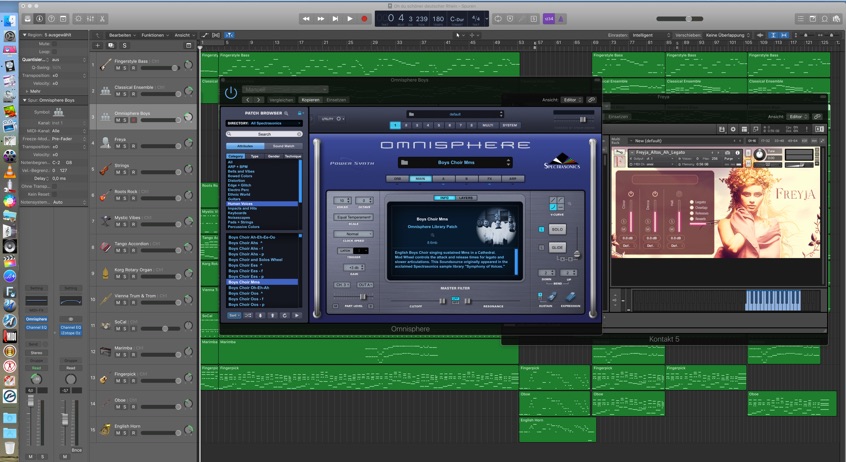Click the red Record transport button
846x462 pixels.
tap(364, 18)
